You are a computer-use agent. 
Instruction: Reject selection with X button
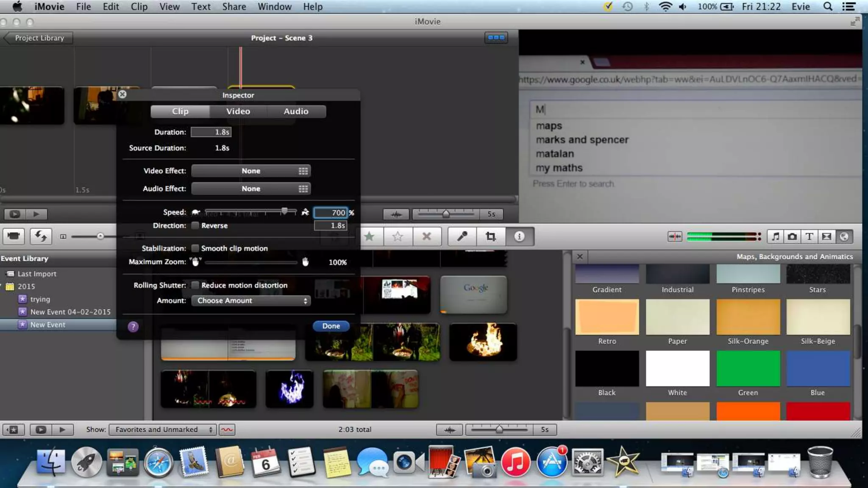click(x=427, y=236)
